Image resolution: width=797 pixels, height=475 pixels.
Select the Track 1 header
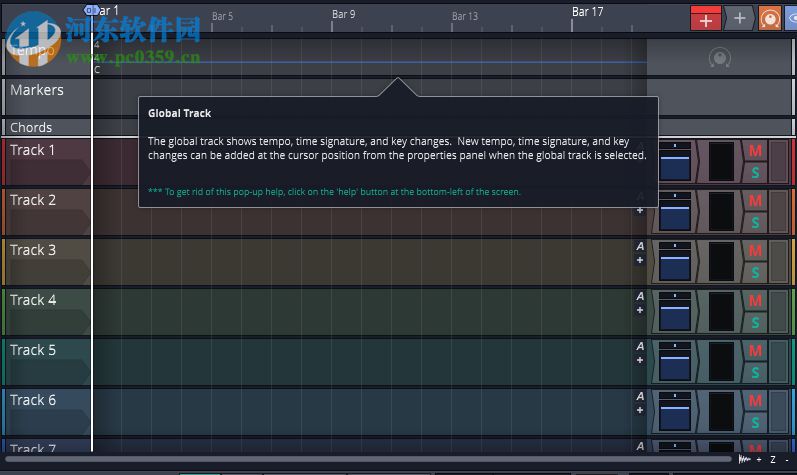(x=47, y=162)
